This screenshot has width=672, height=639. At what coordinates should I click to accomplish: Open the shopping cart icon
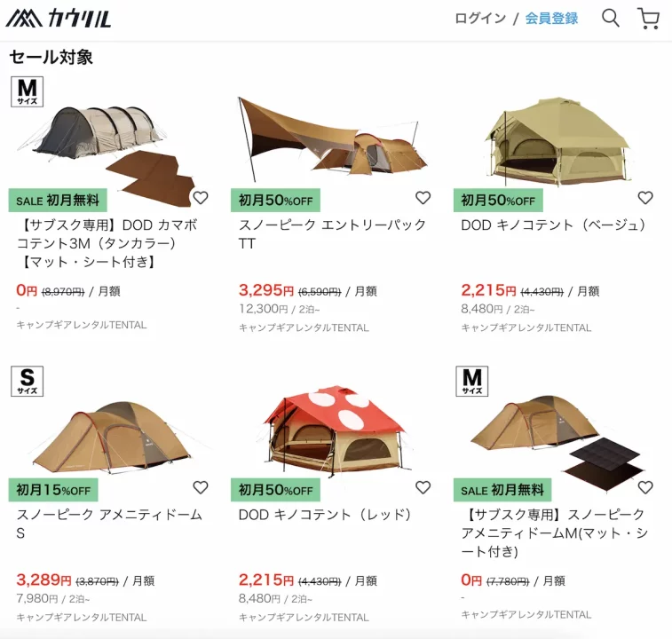[x=648, y=19]
